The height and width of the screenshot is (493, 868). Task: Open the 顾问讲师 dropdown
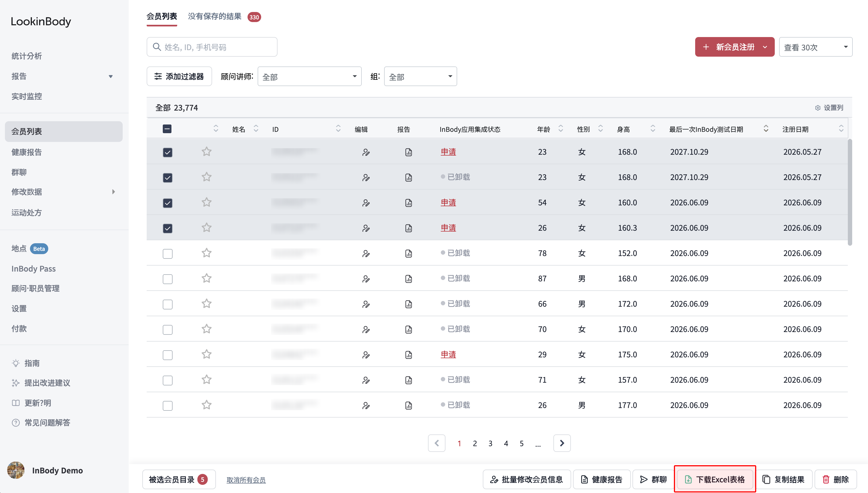(309, 77)
